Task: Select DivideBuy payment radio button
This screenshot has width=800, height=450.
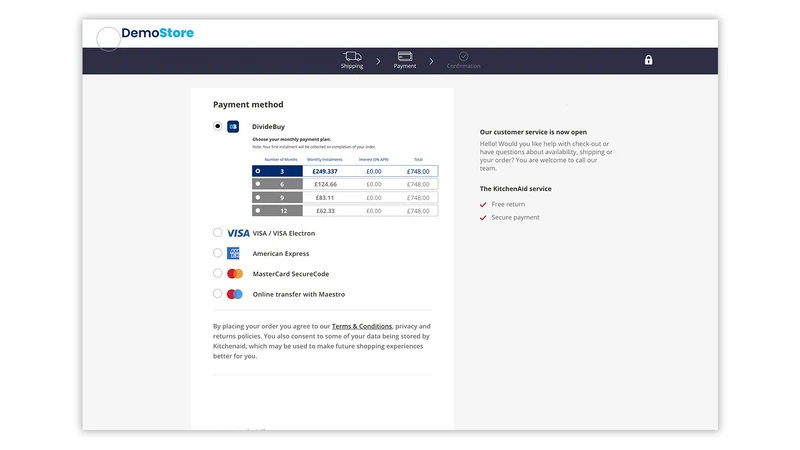Action: point(217,126)
